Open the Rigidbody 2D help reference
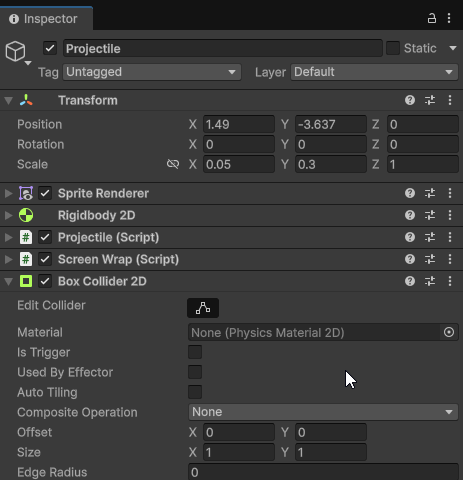Viewport: 463px width, 480px height. tap(410, 215)
